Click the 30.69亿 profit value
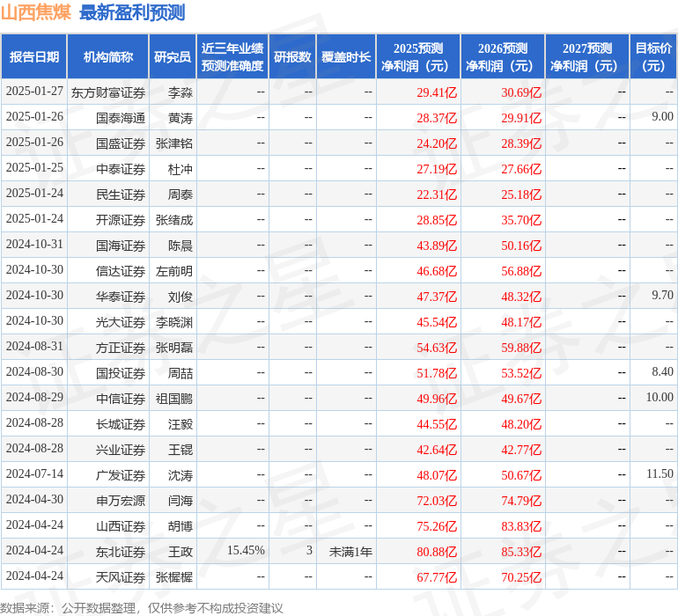 tap(521, 92)
